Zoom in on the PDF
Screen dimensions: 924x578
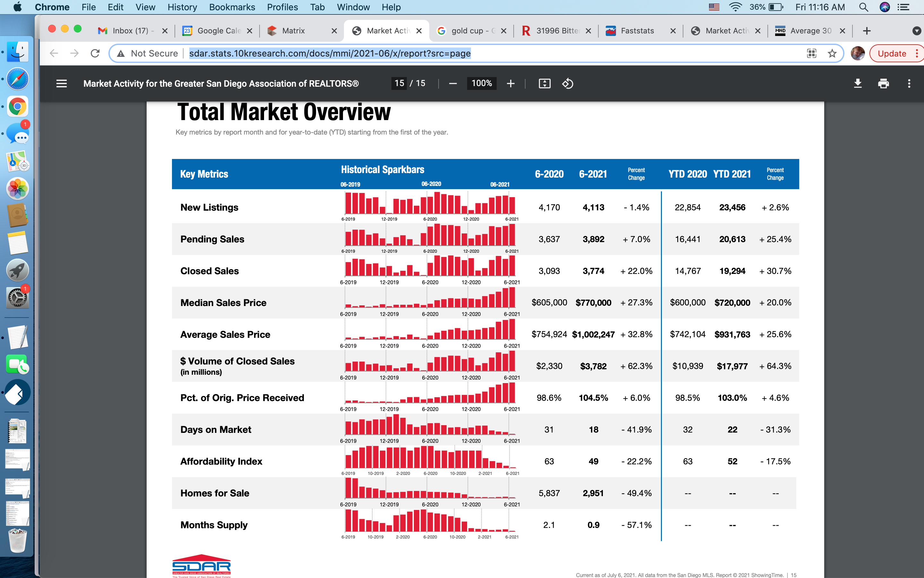coord(510,83)
